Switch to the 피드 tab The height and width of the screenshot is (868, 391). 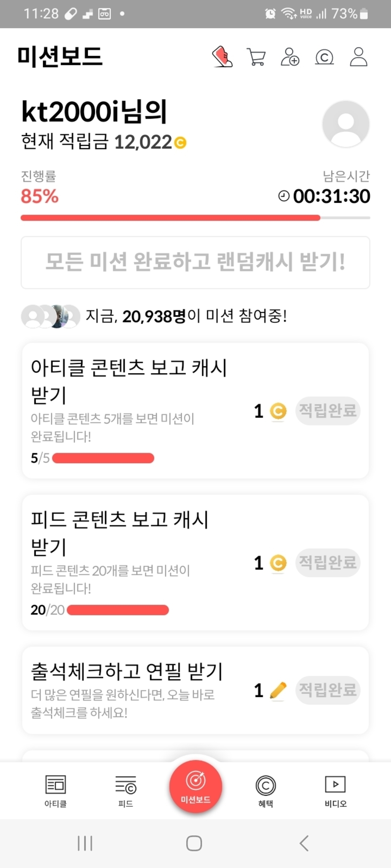[126, 791]
